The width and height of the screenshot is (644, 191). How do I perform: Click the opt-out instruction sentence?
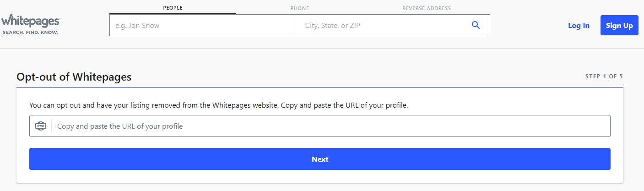218,105
